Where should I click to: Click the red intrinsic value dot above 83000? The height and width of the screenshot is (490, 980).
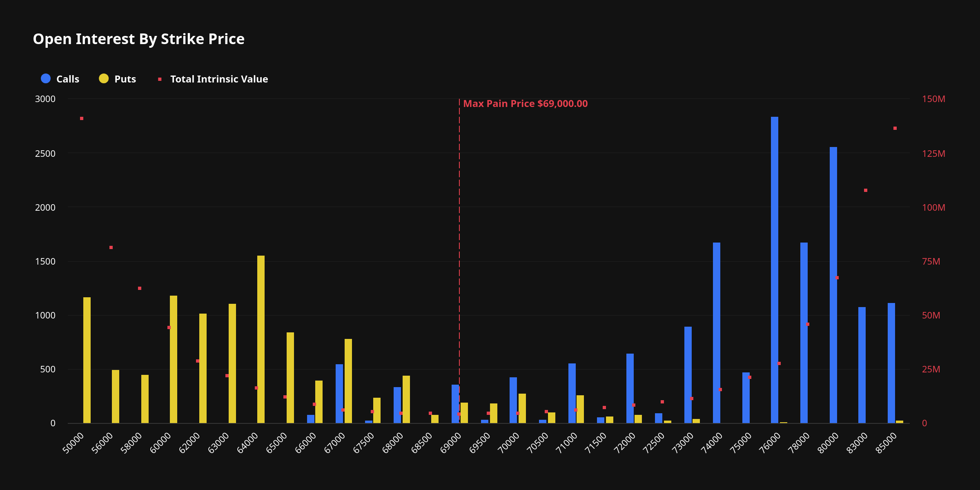866,190
